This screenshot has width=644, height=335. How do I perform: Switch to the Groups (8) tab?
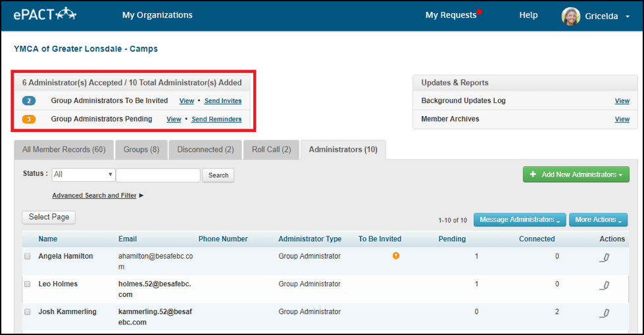pyautogui.click(x=141, y=150)
